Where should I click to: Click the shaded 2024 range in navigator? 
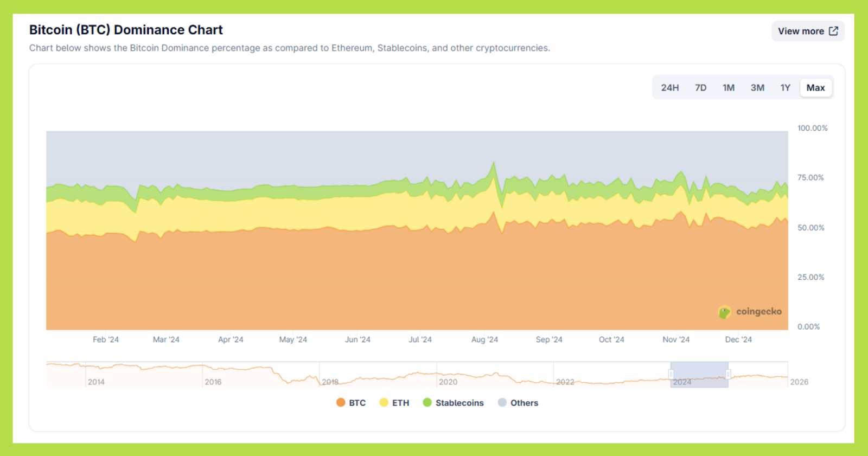[x=699, y=374]
